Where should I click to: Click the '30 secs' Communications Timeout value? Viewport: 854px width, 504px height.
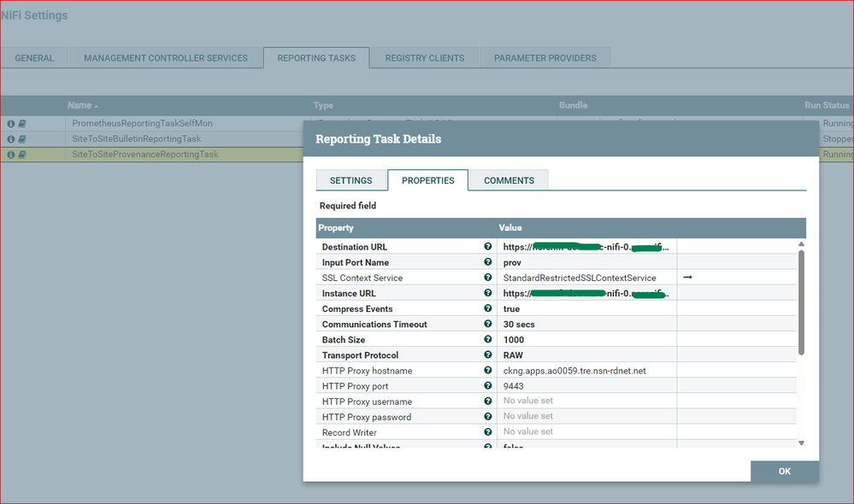(519, 324)
